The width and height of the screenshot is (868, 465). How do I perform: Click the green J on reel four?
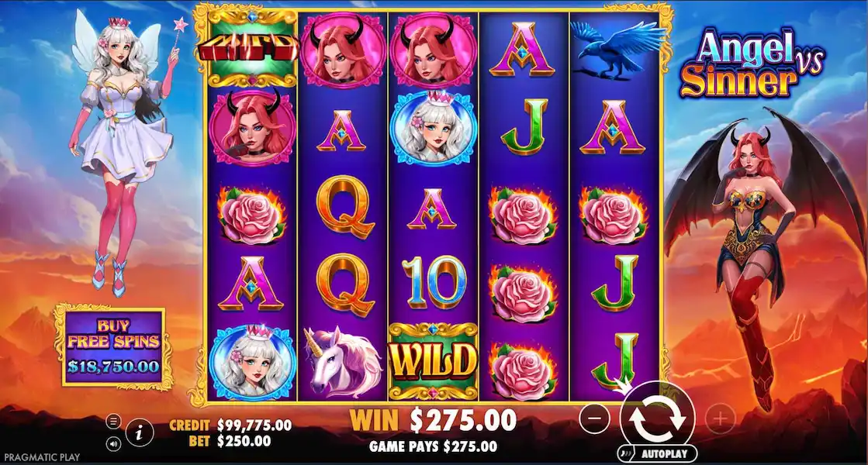pyautogui.click(x=523, y=127)
